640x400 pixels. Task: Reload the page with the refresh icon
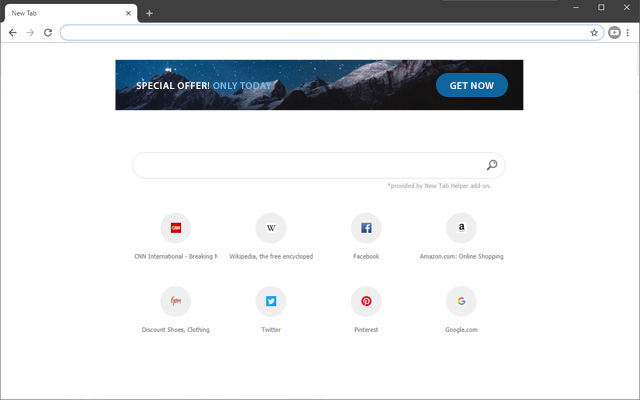point(48,33)
